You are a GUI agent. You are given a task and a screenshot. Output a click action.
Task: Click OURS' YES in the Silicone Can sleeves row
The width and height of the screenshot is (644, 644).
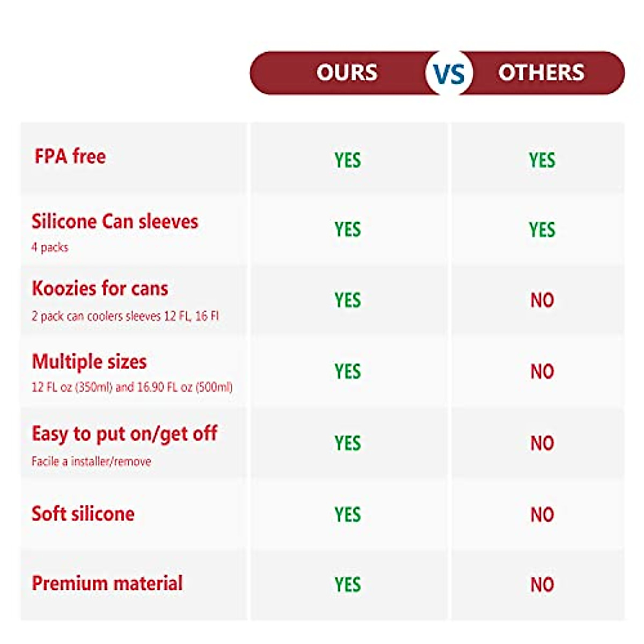pyautogui.click(x=348, y=230)
